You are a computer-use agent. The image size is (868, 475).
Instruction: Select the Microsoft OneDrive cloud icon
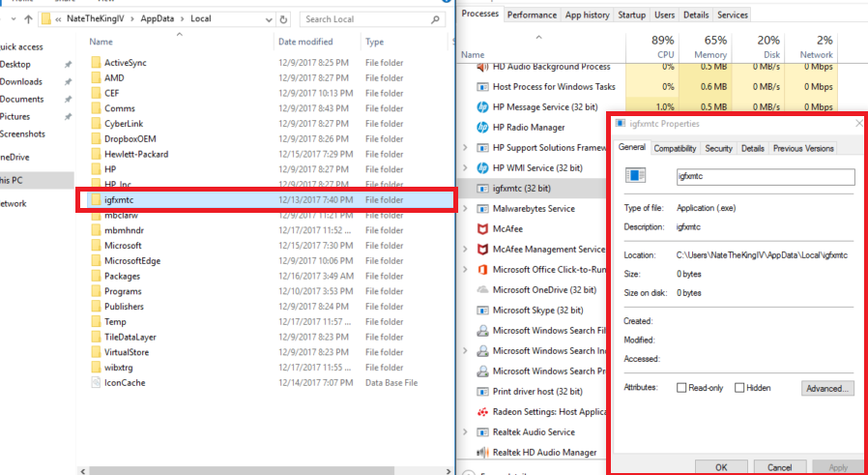coord(482,290)
